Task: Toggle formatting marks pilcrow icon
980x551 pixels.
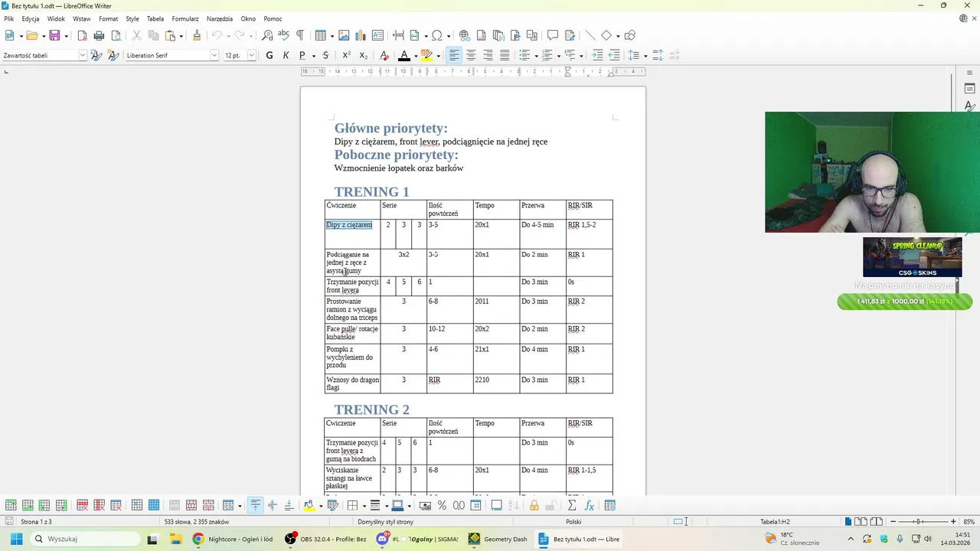Action: (300, 35)
